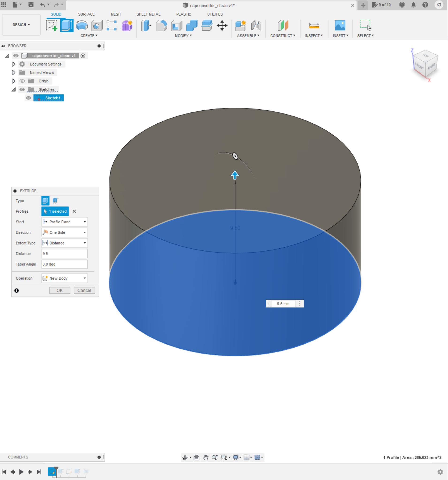
Task: Click the Save icon
Action: coord(31,5)
